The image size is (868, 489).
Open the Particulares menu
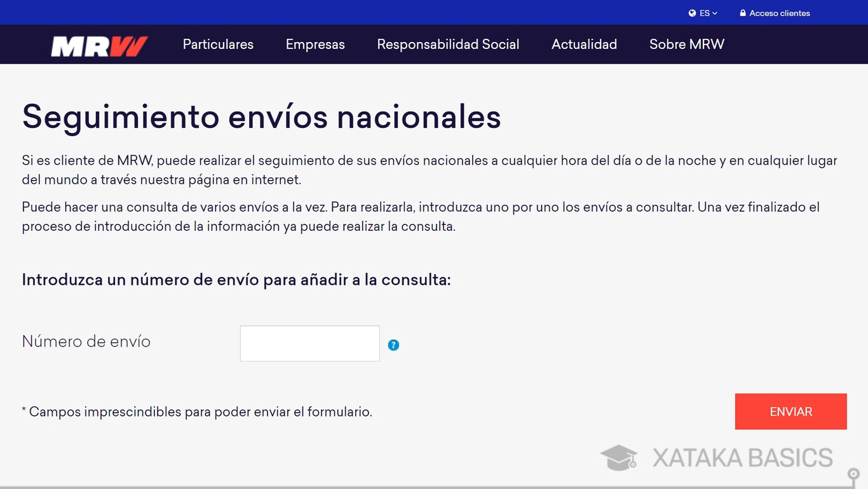[218, 45]
